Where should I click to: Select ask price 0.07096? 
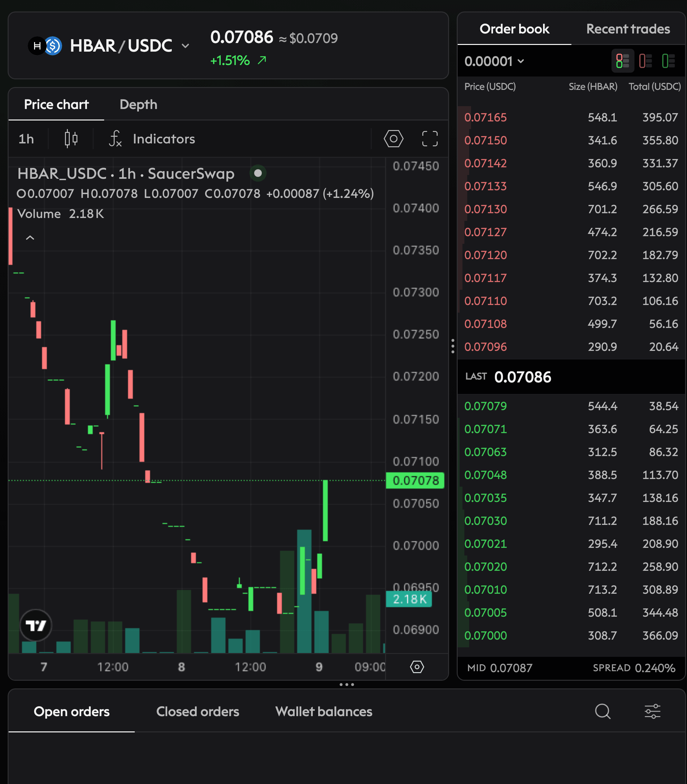[485, 347]
